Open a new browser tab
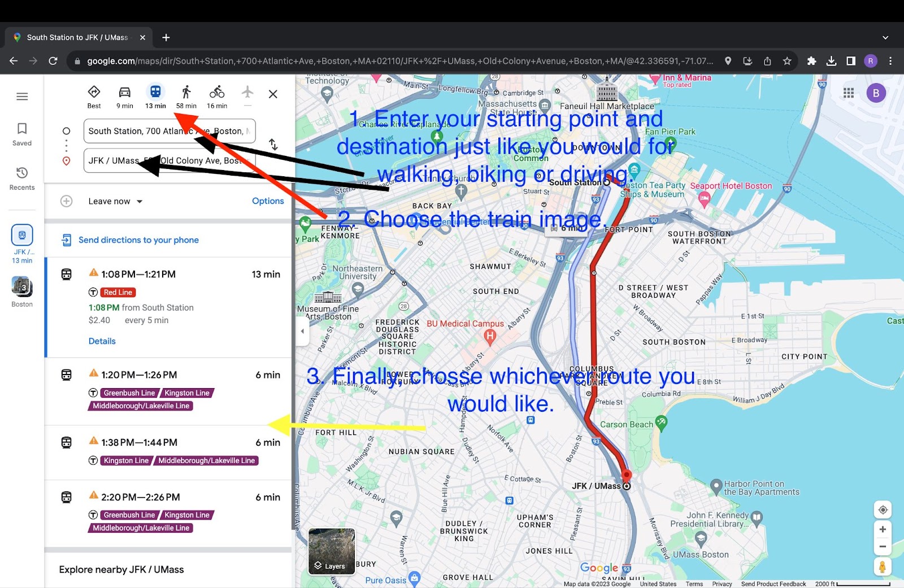 [x=166, y=37]
